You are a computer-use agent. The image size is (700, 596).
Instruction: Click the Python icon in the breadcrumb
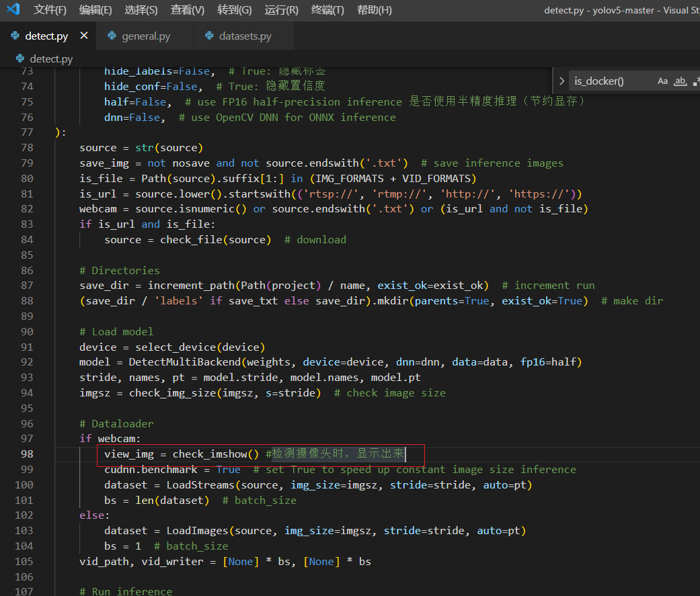coord(20,59)
